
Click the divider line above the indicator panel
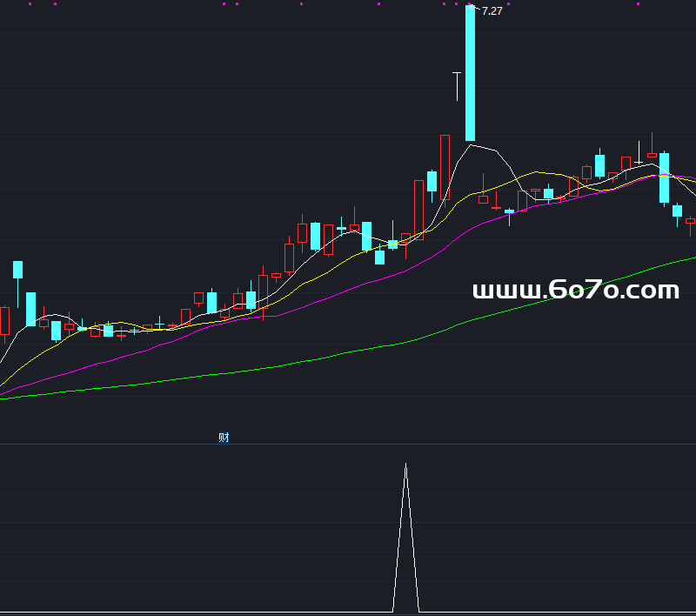point(348,445)
